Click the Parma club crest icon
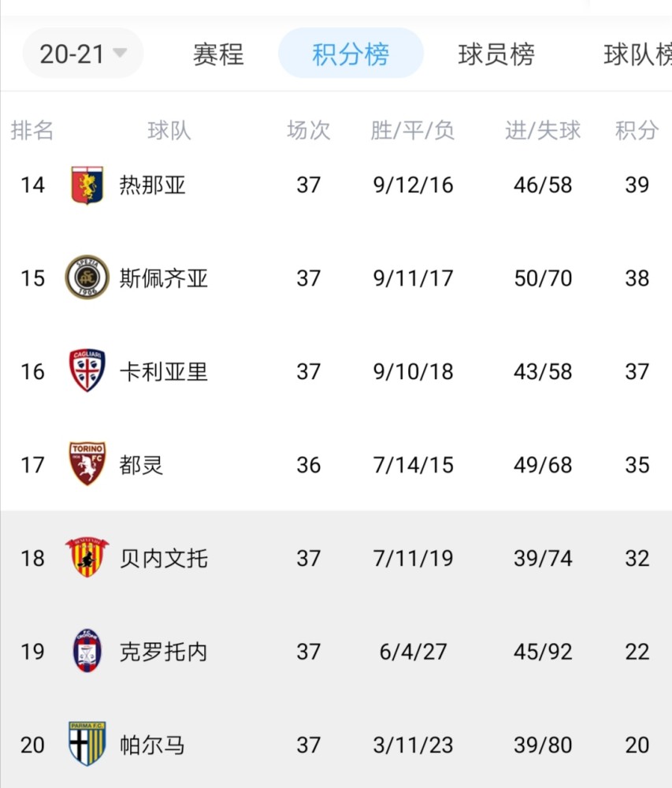Viewport: 672px width, 788px height. [x=87, y=744]
